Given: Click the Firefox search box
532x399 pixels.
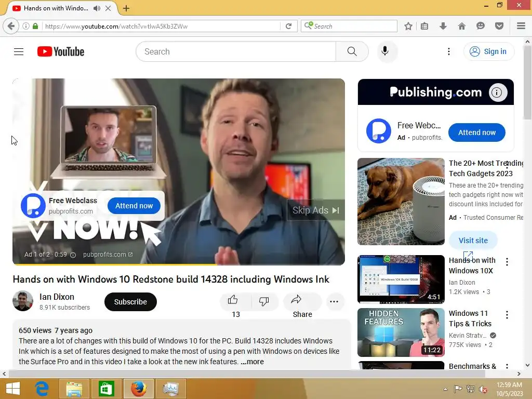Looking at the screenshot, I should 349,26.
